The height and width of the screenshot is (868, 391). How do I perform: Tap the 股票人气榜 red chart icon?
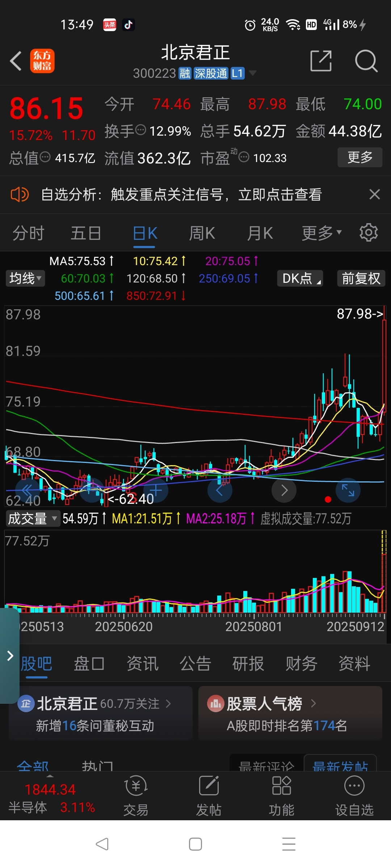(x=216, y=703)
